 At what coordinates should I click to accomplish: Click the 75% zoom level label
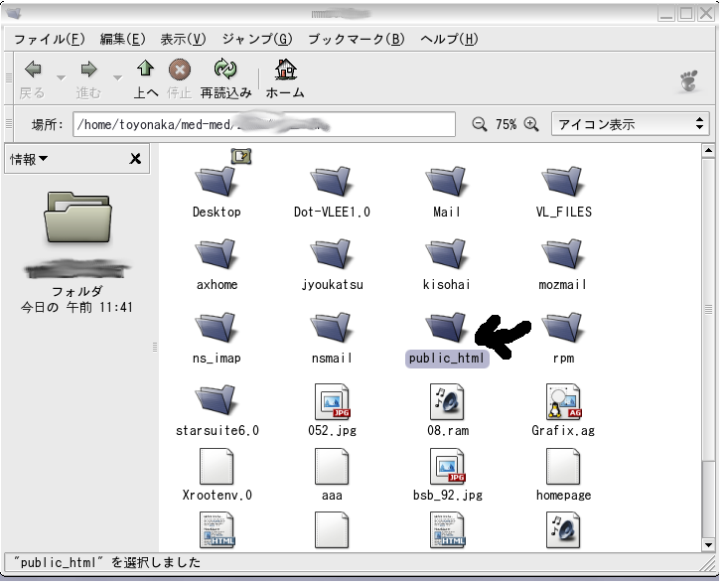[506, 124]
